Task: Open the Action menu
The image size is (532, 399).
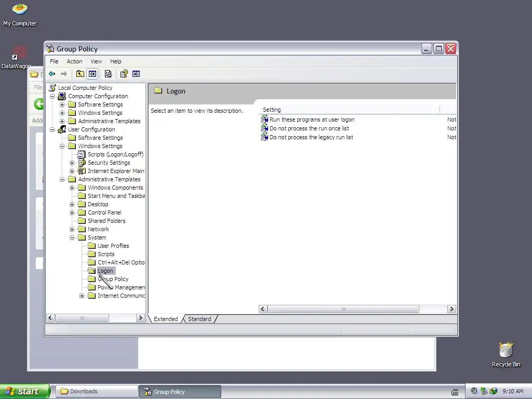Action: (x=74, y=61)
